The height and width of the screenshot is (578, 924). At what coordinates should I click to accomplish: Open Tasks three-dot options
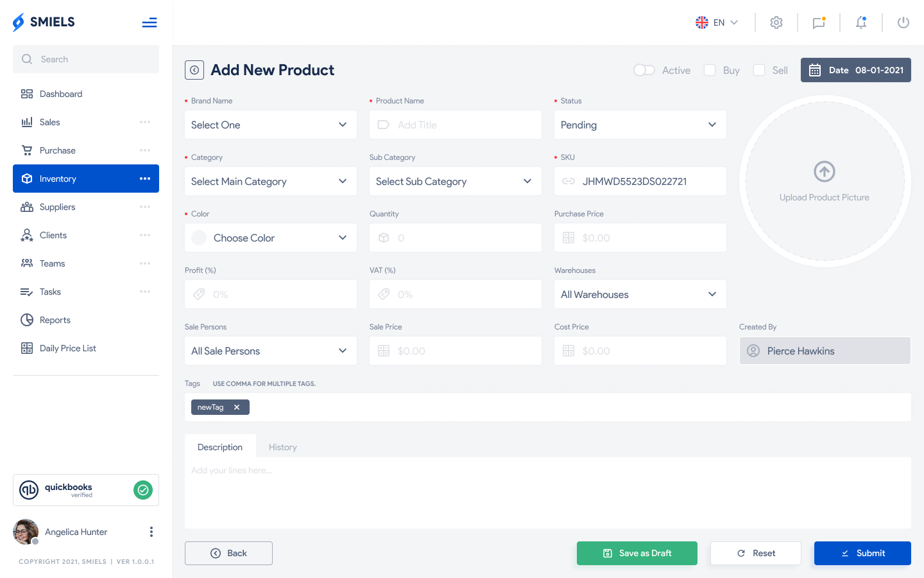145,292
